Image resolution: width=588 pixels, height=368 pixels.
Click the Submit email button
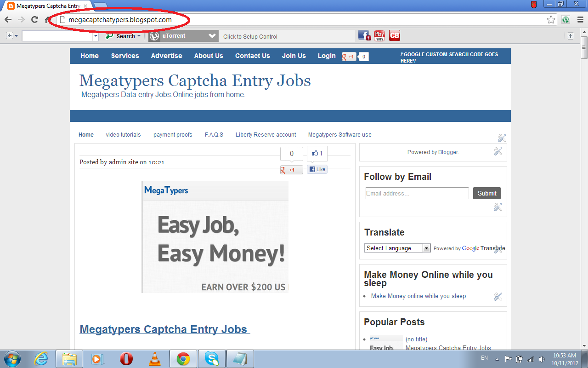[487, 193]
